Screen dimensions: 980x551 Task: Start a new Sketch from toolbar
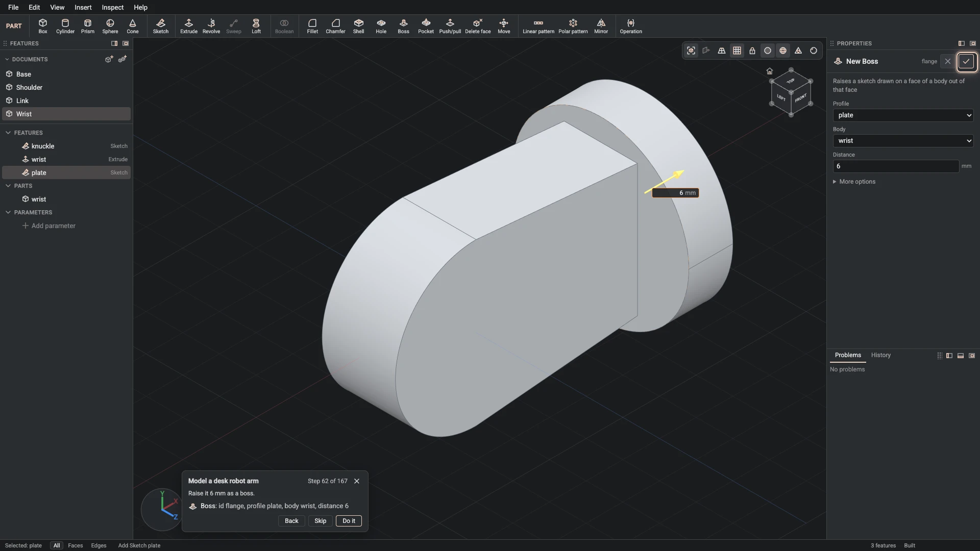click(161, 26)
